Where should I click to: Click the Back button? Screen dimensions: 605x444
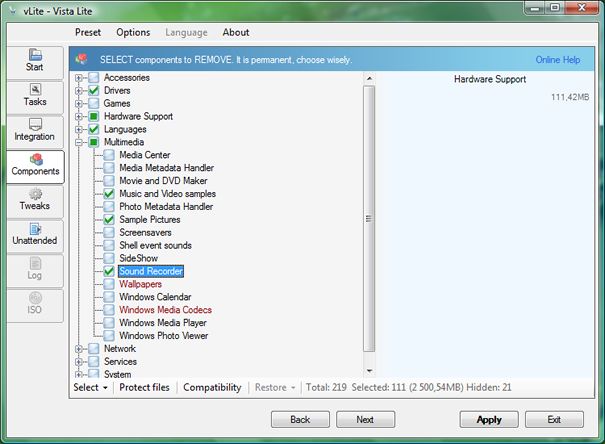tap(300, 419)
